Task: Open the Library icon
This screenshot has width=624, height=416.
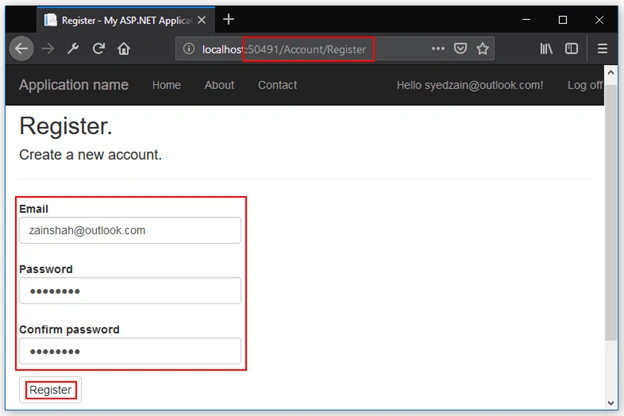Action: pyautogui.click(x=546, y=49)
